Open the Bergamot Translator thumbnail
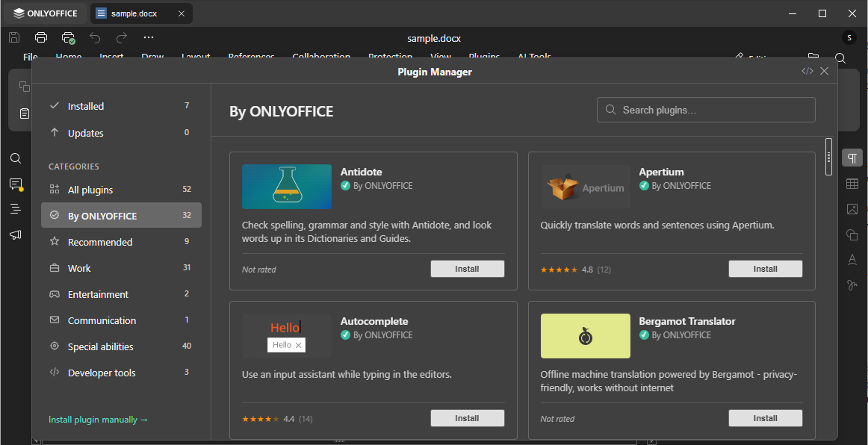868x445 pixels. coord(585,336)
